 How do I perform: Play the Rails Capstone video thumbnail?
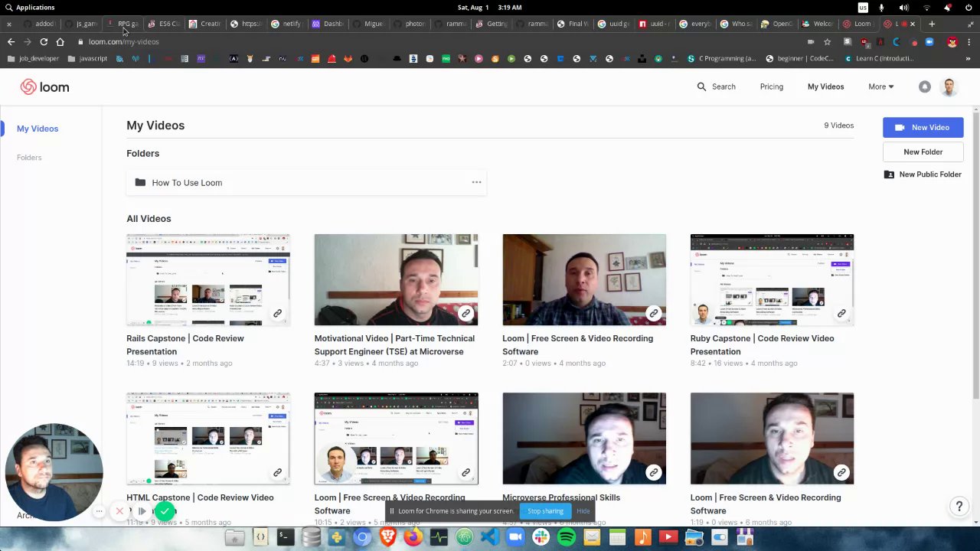click(x=208, y=280)
